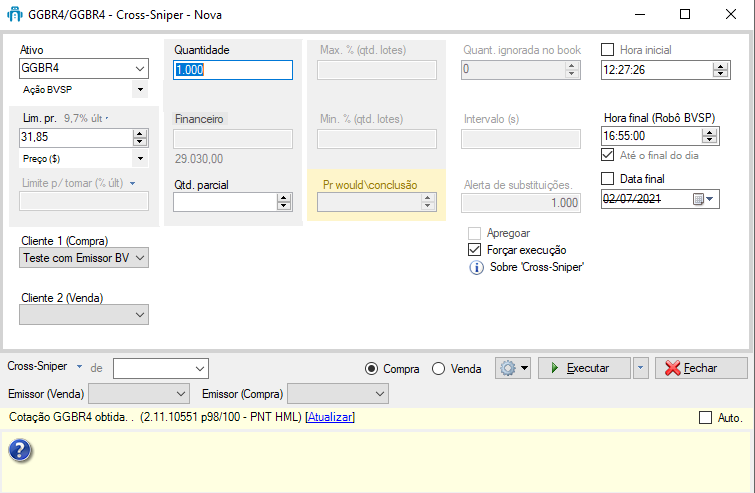Open the Cliente 2 (Venda) dropdown
The width and height of the screenshot is (755, 493).
coord(139,314)
